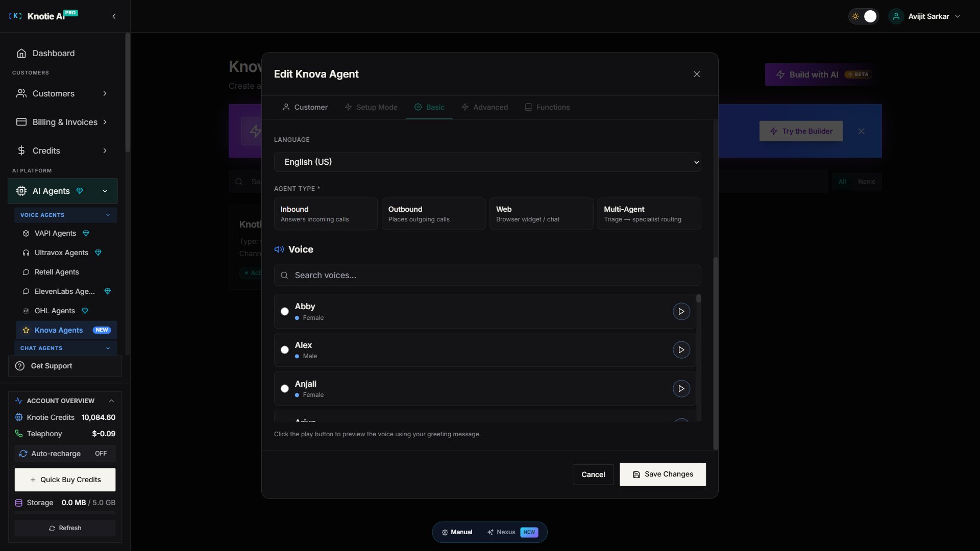The image size is (980, 551).
Task: Open the Avijit Sarkar account menu
Action: click(925, 16)
